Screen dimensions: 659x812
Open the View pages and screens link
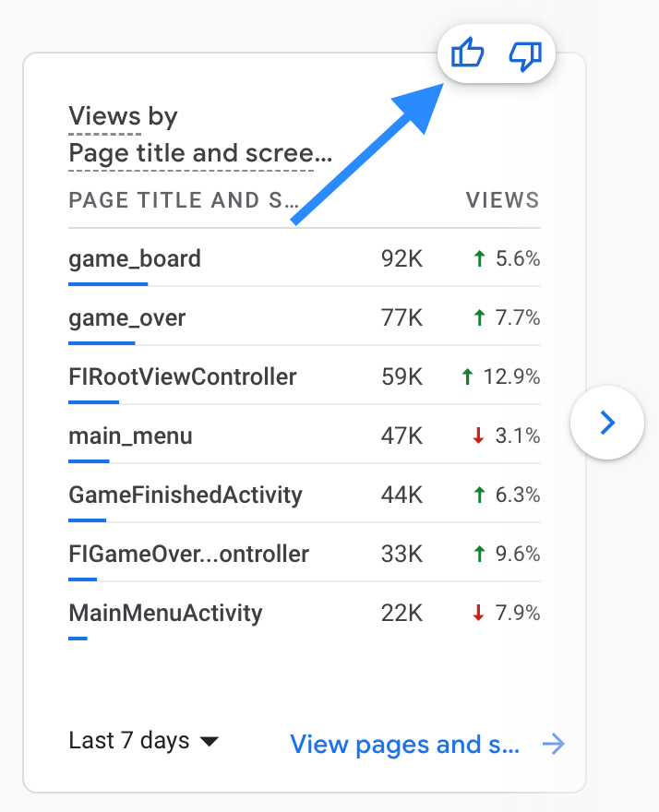click(x=404, y=744)
